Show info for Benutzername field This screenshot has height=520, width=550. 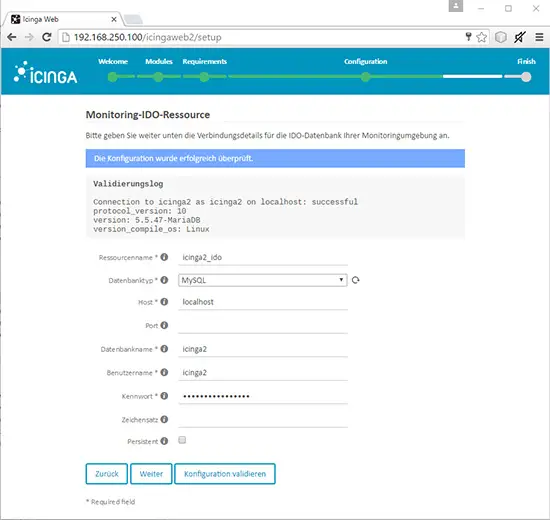coord(164,372)
